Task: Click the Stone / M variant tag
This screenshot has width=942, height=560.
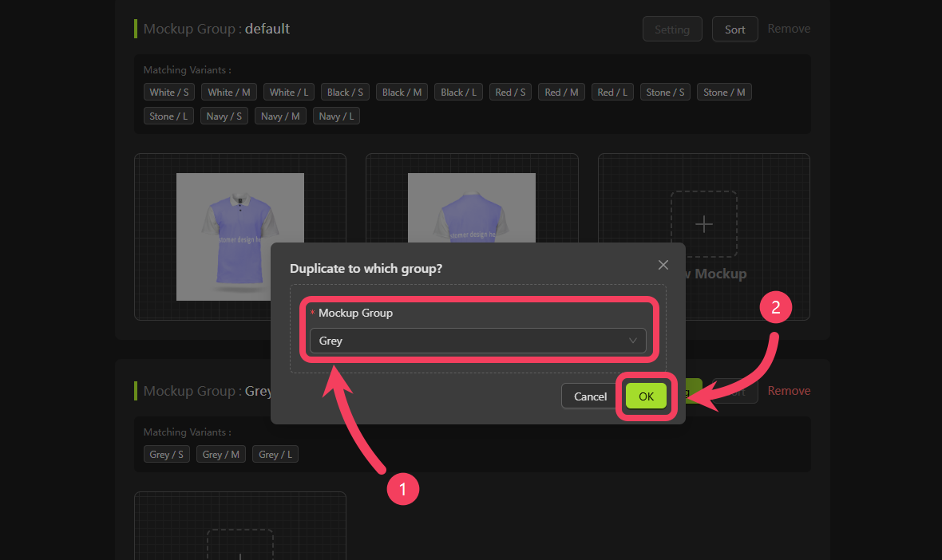Action: (724, 92)
